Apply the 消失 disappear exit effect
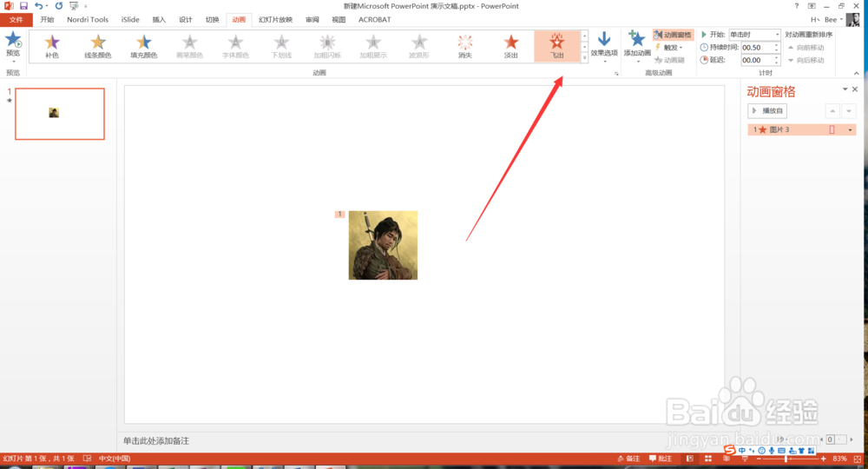The image size is (868, 469). 465,46
